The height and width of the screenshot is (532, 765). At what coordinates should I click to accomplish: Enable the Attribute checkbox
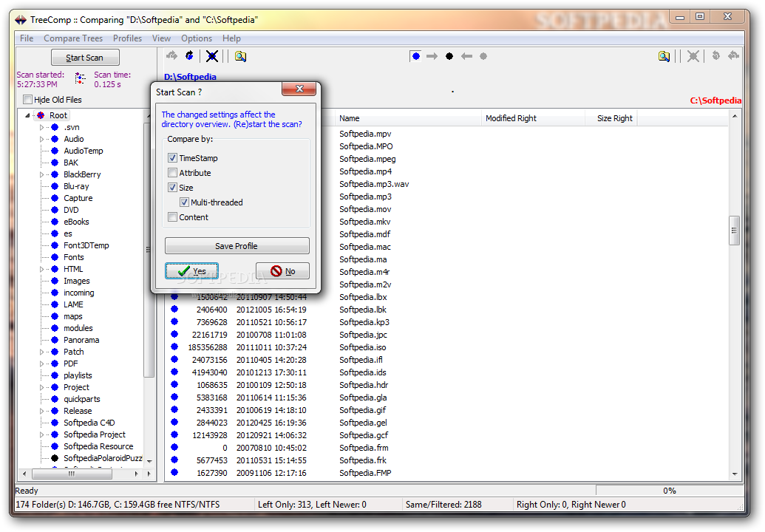tap(172, 173)
